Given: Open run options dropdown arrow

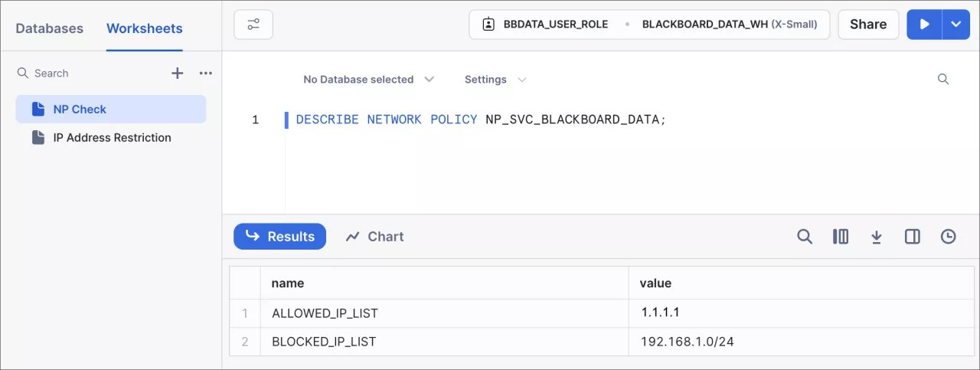Looking at the screenshot, I should pos(955,25).
